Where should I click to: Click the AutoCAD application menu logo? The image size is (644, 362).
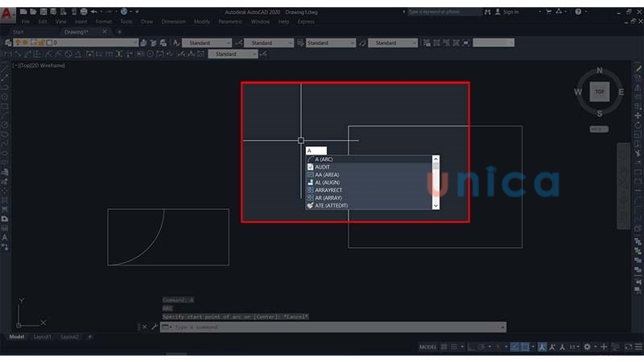(x=8, y=13)
